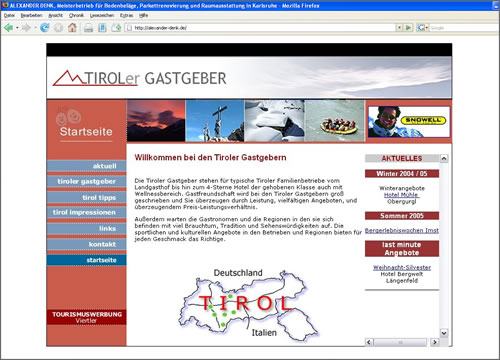Click the Forward arrow button

(x=26, y=28)
